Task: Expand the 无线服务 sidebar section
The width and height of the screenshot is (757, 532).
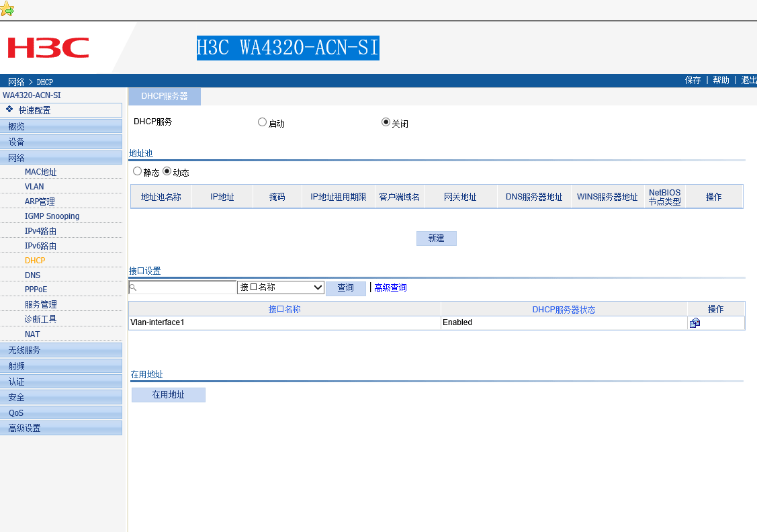Action: (61, 350)
